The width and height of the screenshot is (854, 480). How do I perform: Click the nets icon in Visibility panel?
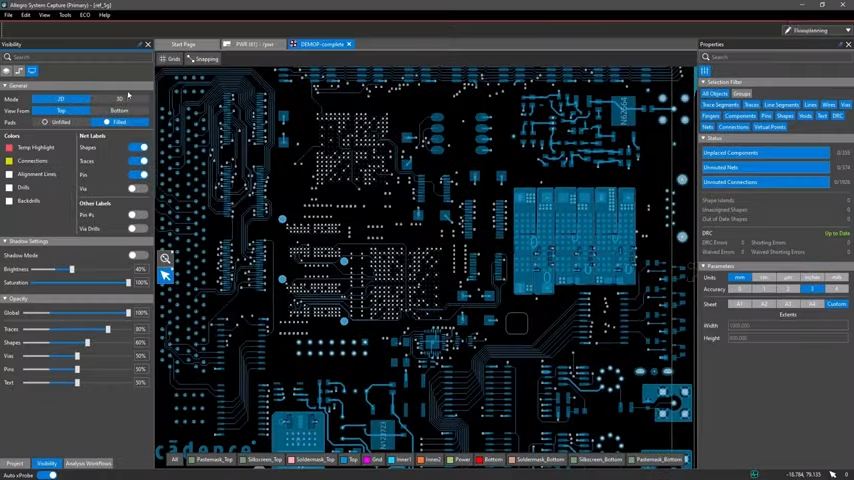(19, 71)
